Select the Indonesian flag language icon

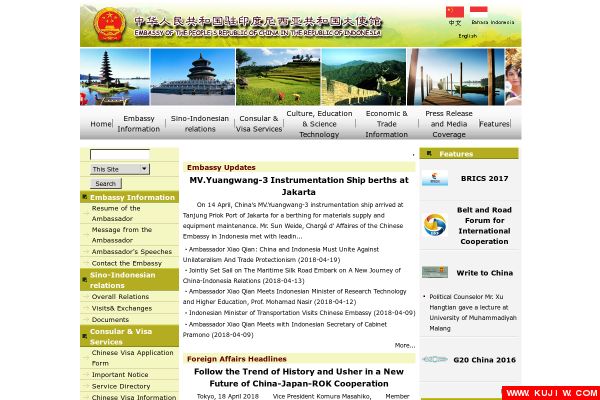tap(478, 11)
